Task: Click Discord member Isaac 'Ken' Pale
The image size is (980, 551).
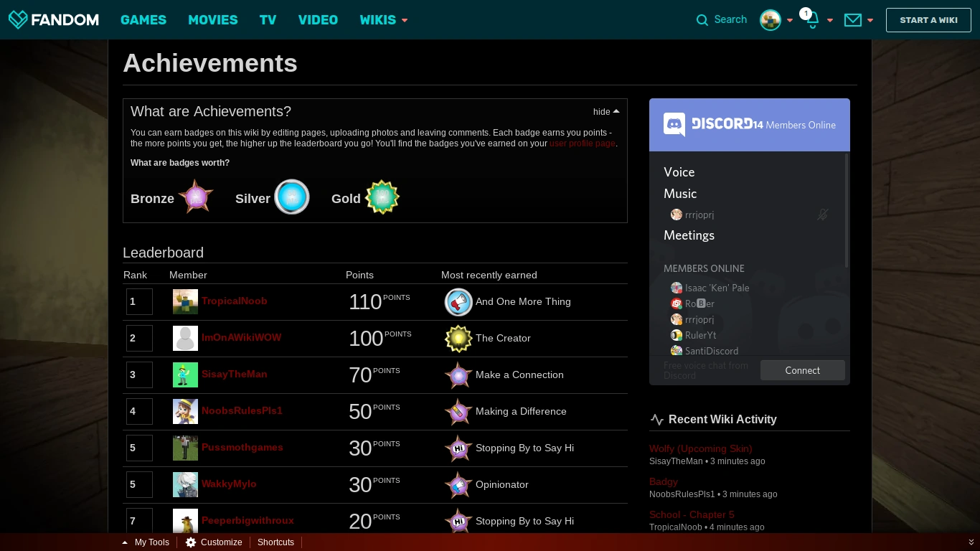Action: coord(710,288)
